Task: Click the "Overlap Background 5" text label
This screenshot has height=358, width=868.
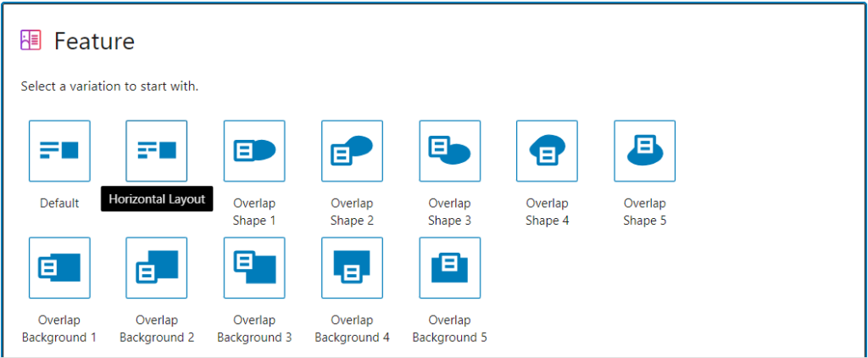Action: coord(449,329)
